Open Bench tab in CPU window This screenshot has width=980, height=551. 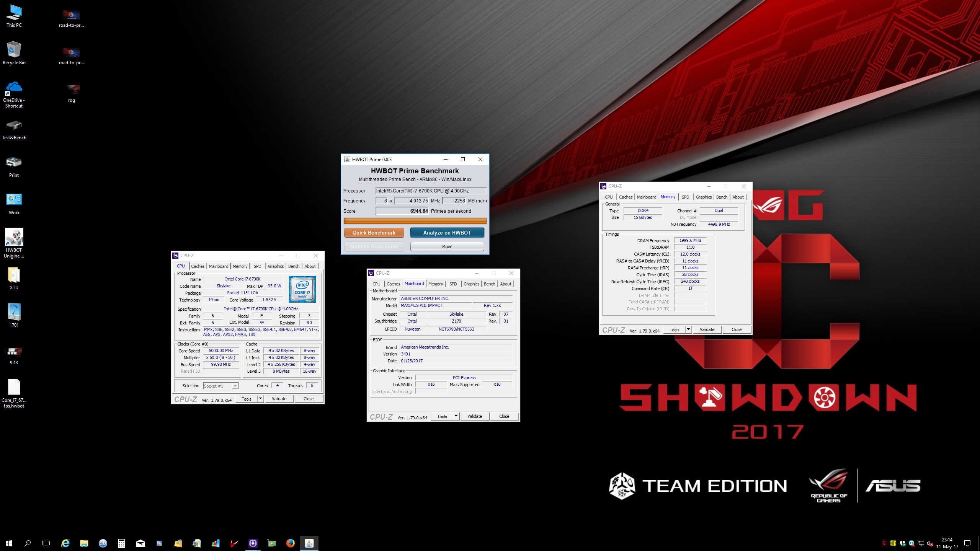(x=294, y=266)
